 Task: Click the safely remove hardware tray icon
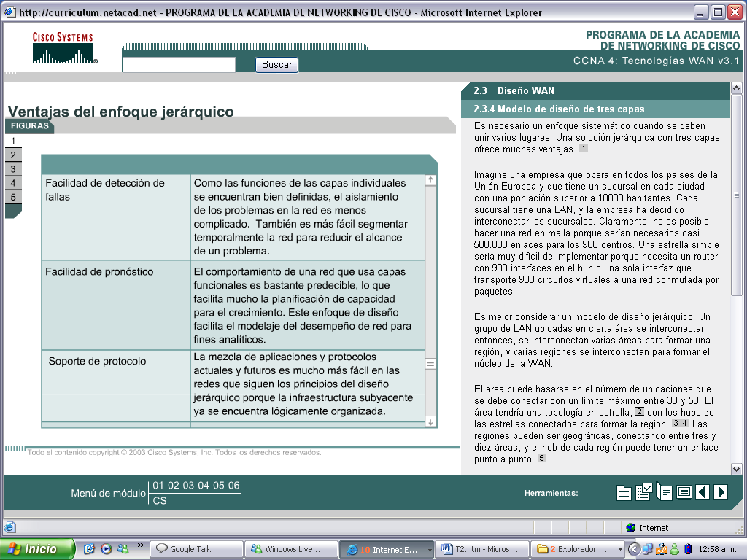[661, 549]
